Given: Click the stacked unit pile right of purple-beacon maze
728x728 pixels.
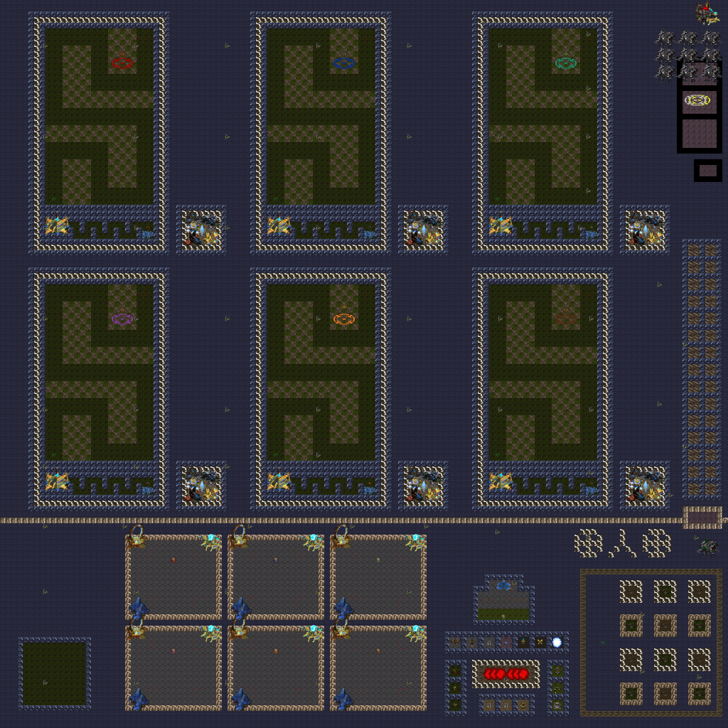Looking at the screenshot, I should [x=201, y=485].
